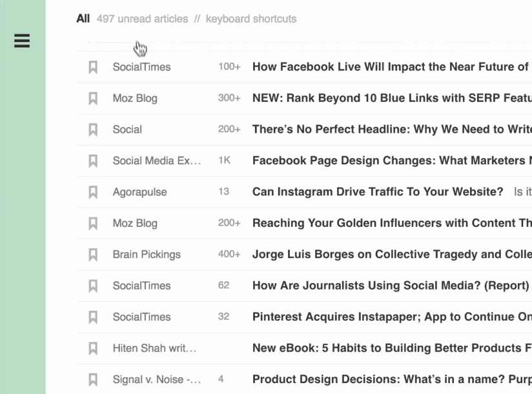Click the Social source name
Screen dimensions: 532x394
click(x=127, y=130)
